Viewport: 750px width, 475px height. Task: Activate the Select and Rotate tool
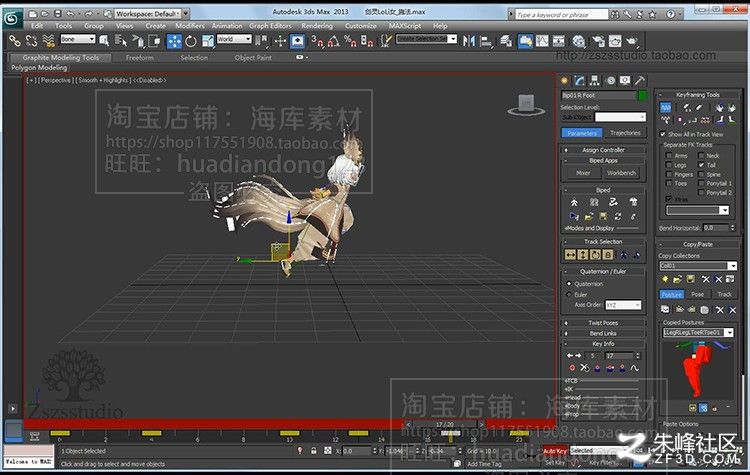[x=191, y=42]
